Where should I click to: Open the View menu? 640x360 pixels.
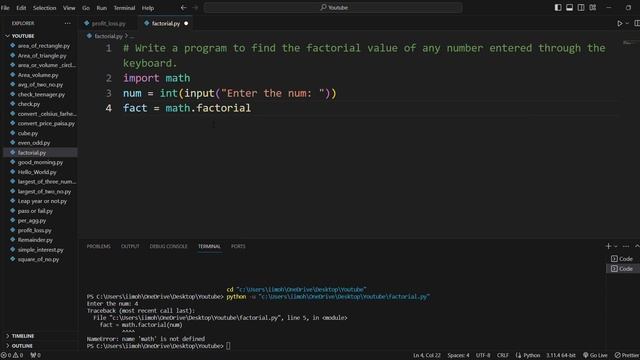[x=69, y=8]
